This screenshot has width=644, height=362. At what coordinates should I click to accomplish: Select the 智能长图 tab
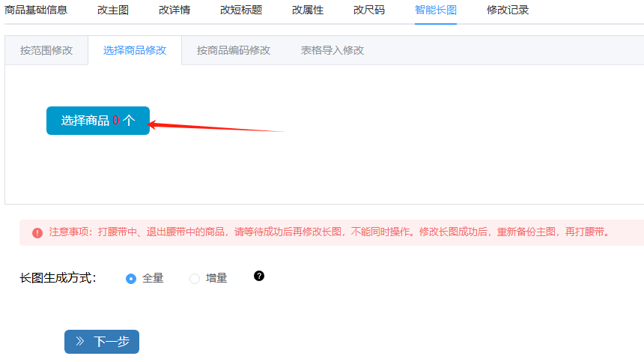pyautogui.click(x=436, y=10)
